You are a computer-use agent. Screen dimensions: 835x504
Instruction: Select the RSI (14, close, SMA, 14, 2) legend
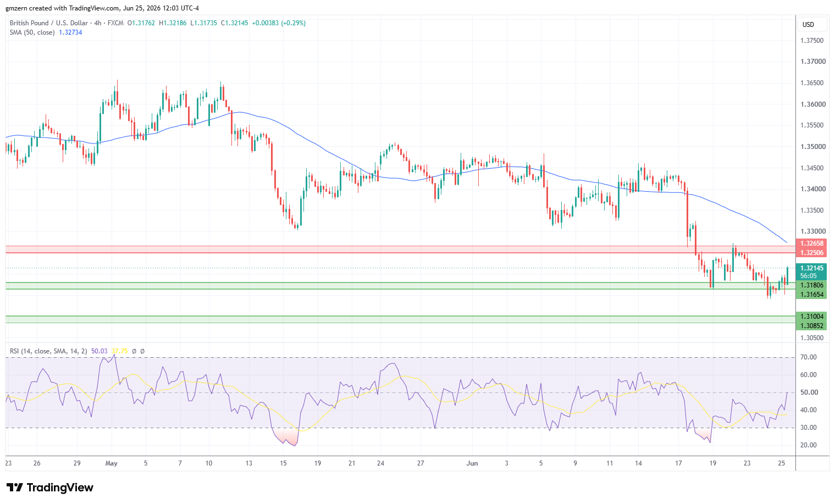pyautogui.click(x=48, y=351)
